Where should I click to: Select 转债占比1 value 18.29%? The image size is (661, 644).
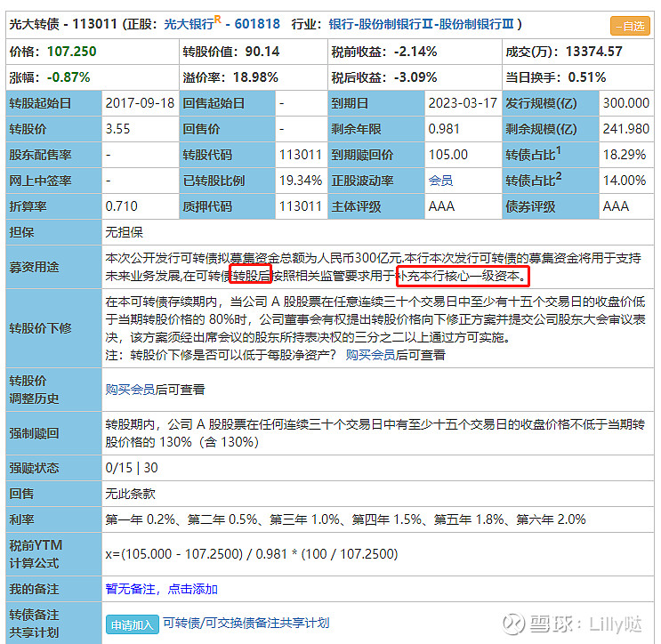(625, 155)
